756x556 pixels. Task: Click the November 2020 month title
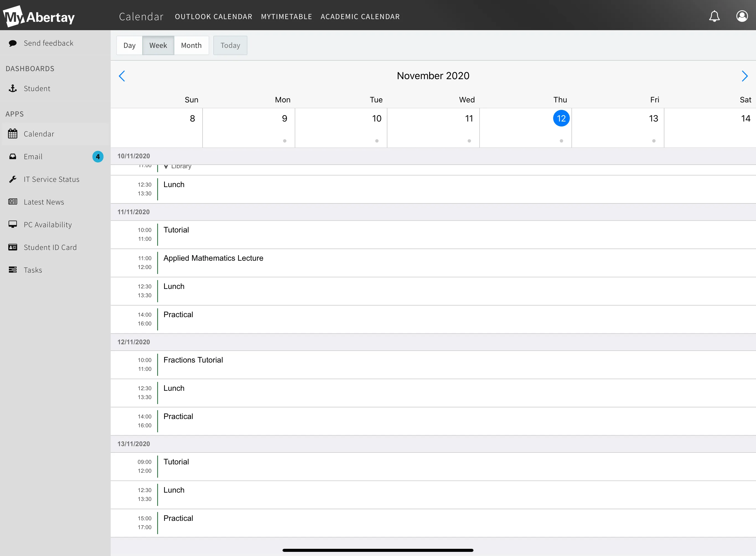click(x=433, y=76)
